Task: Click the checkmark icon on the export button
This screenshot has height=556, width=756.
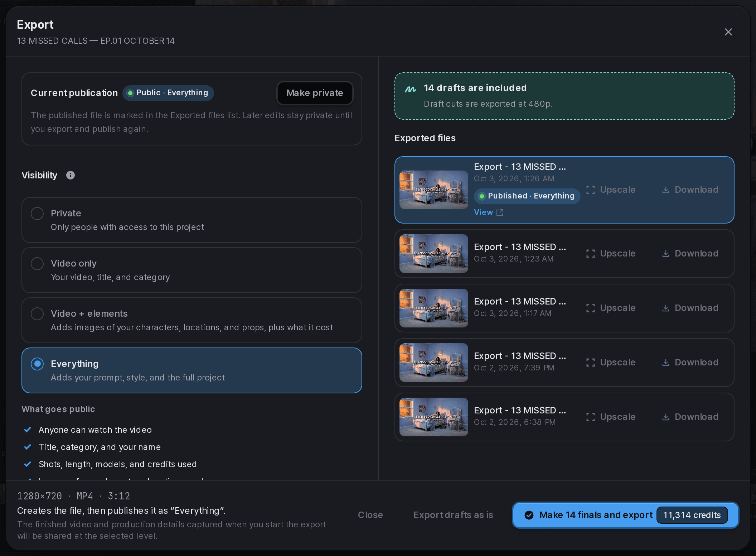Action: [529, 515]
